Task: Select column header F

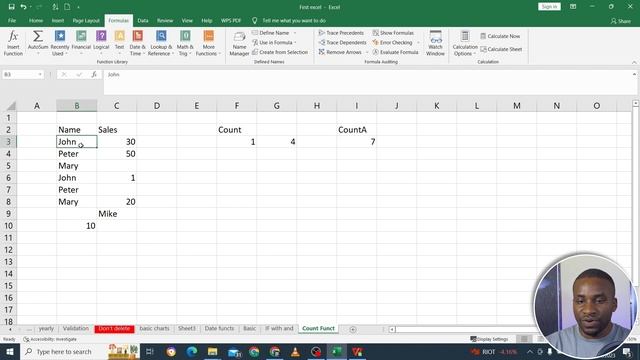Action: coord(236,106)
